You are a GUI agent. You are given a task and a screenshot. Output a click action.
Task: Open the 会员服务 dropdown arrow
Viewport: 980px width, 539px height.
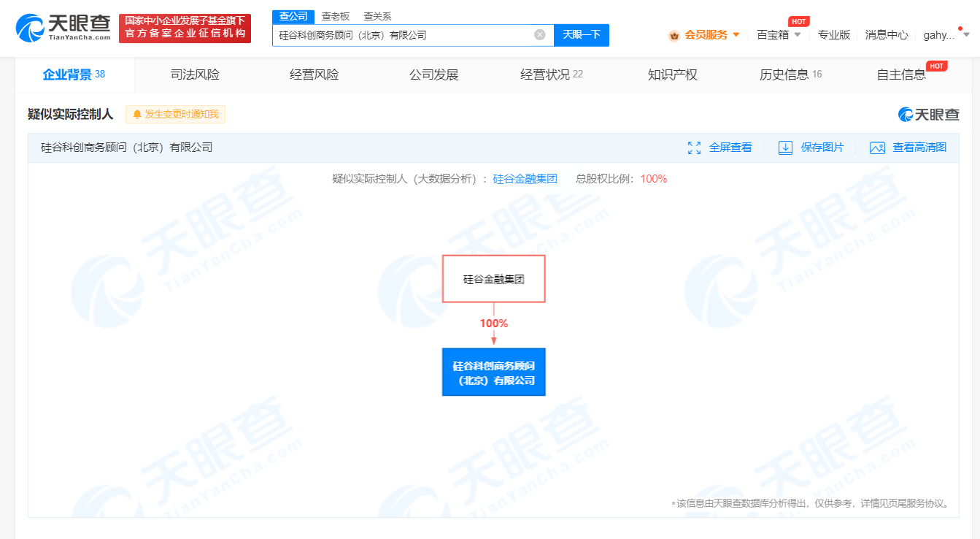tap(736, 34)
